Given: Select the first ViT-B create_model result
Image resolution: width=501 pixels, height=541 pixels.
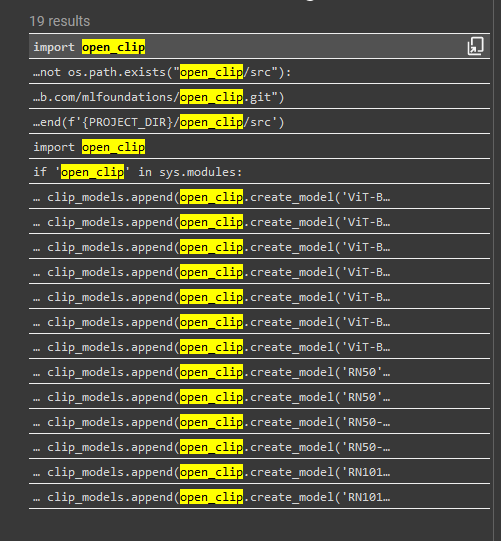Looking at the screenshot, I should [x=259, y=197].
